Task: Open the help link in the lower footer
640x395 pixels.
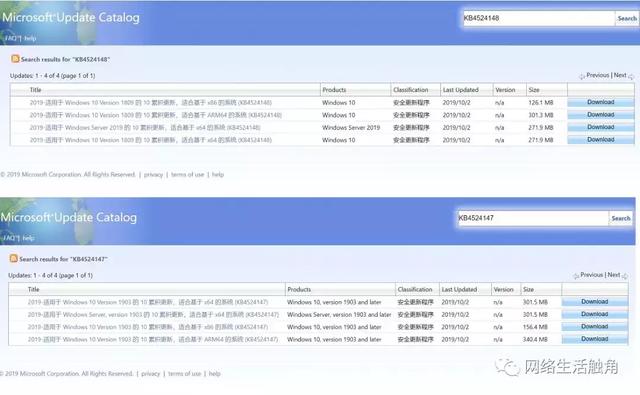Action: click(x=215, y=374)
